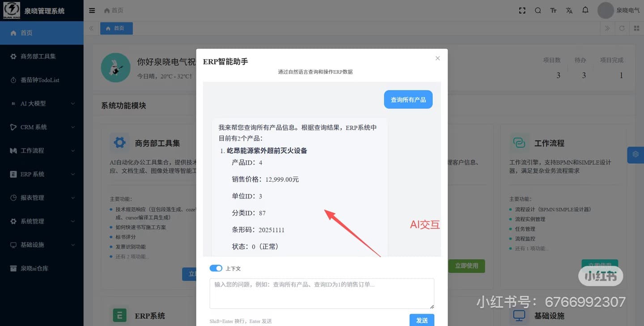Viewport: 644px width, 326px height.
Task: Click the 项目数 statistic value
Action: (x=558, y=75)
